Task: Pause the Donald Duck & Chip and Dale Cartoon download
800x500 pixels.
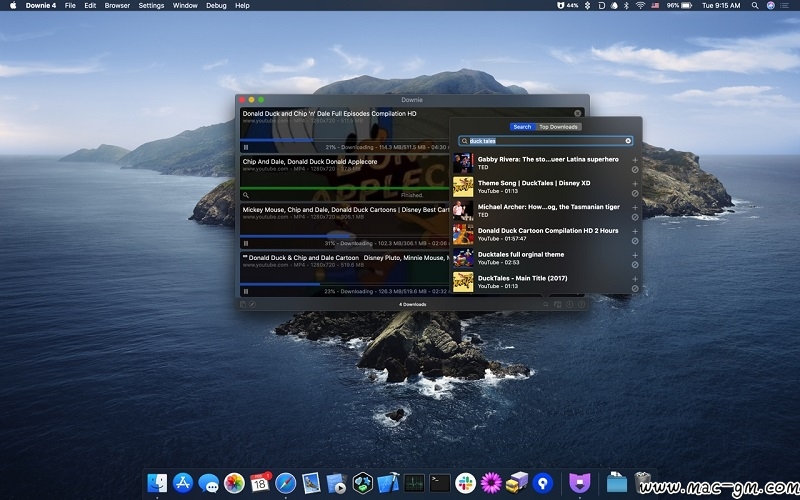Action: coord(246,291)
